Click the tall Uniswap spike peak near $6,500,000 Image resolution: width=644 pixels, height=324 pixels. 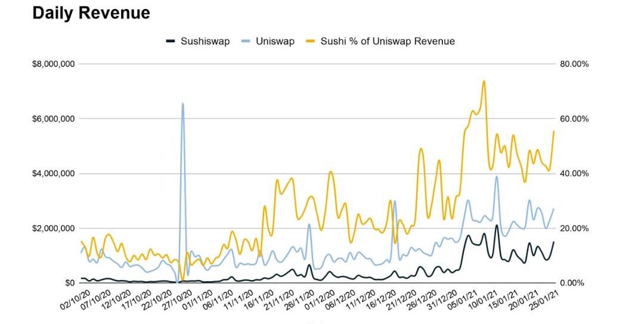click(x=182, y=104)
